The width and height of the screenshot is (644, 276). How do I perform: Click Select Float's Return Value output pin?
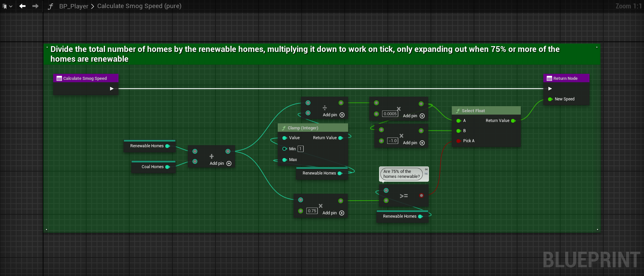tap(513, 121)
